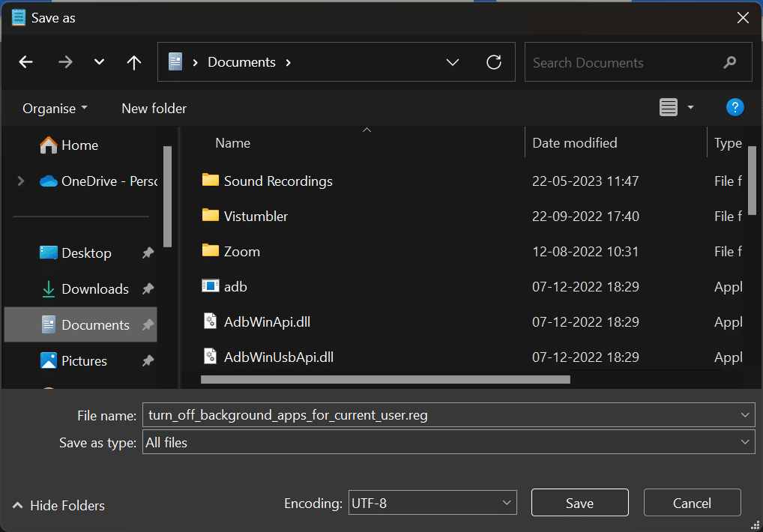Click date 12-08-2022 10:31 cell
The width and height of the screenshot is (763, 532).
click(x=585, y=252)
